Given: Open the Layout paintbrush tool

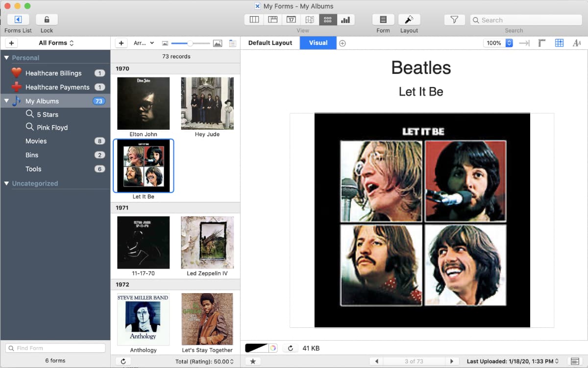Looking at the screenshot, I should 409,20.
